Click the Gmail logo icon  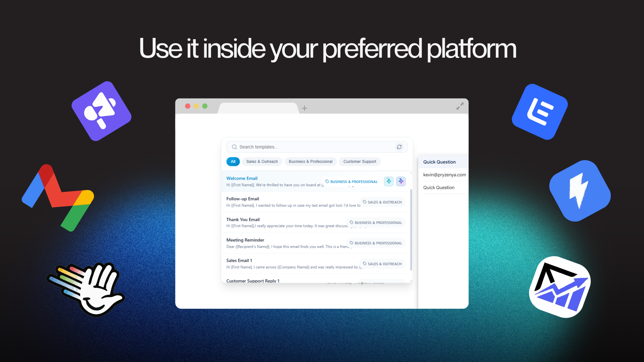tap(58, 197)
